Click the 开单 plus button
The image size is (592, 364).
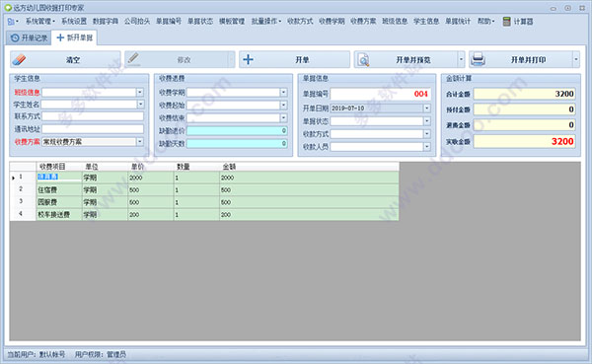(294, 59)
